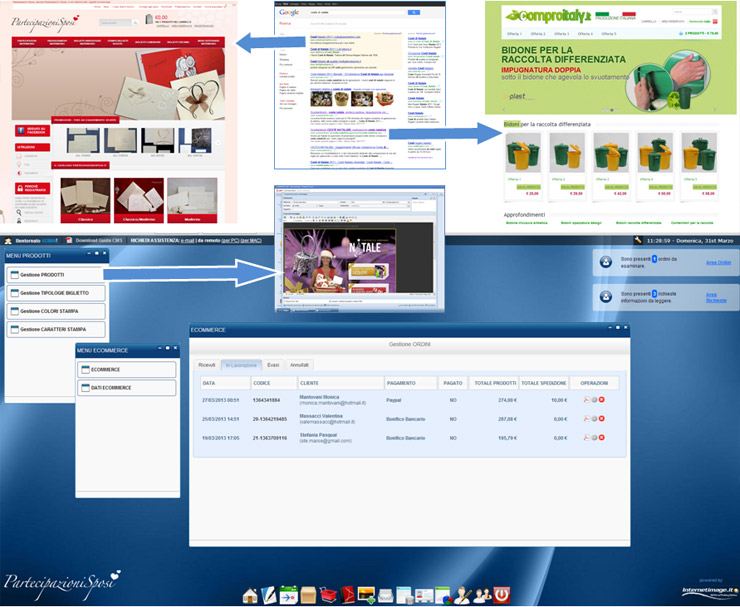Image resolution: width=740 pixels, height=607 pixels.
Task: Open ECOMMERCE in Menu Ecommerce window
Action: [126, 370]
